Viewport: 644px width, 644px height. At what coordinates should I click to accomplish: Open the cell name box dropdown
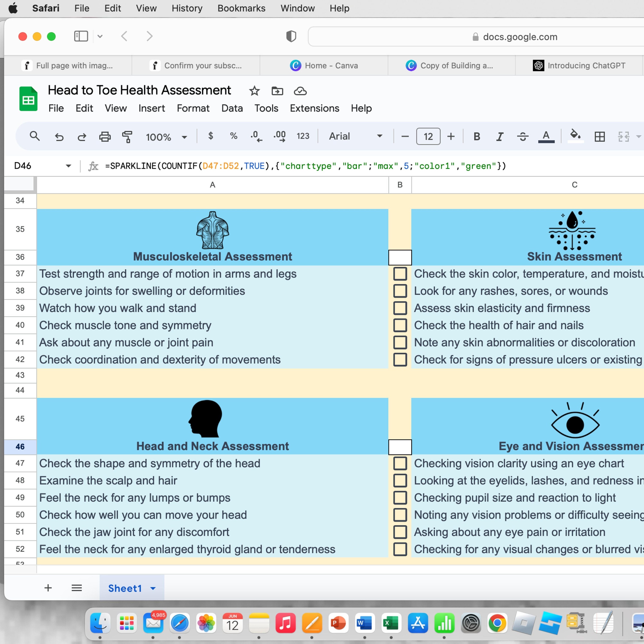pyautogui.click(x=68, y=166)
